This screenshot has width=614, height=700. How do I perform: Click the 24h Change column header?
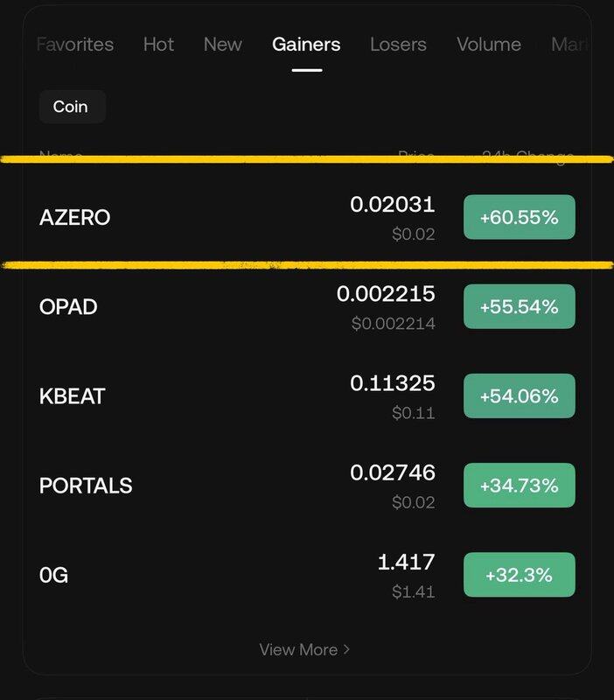tap(528, 157)
